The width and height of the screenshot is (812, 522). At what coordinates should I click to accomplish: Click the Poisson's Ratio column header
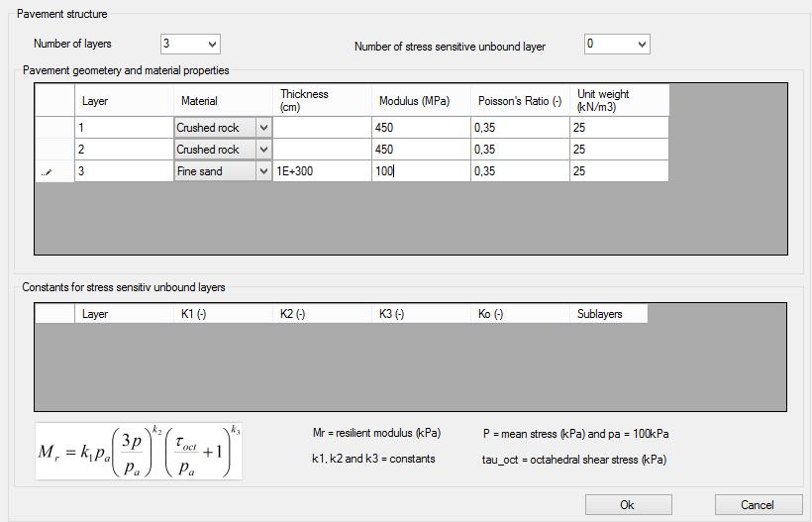(520, 100)
